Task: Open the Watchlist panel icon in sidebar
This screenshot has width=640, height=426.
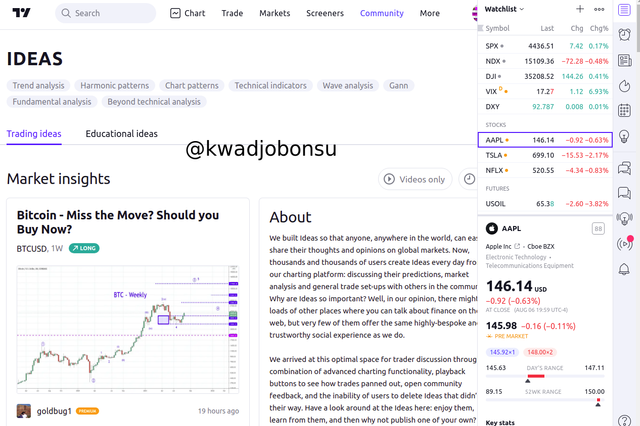Action: (624, 9)
